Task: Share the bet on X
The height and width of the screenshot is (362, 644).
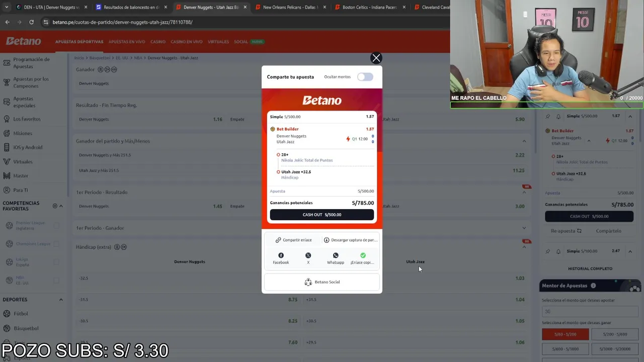Action: coord(308,258)
